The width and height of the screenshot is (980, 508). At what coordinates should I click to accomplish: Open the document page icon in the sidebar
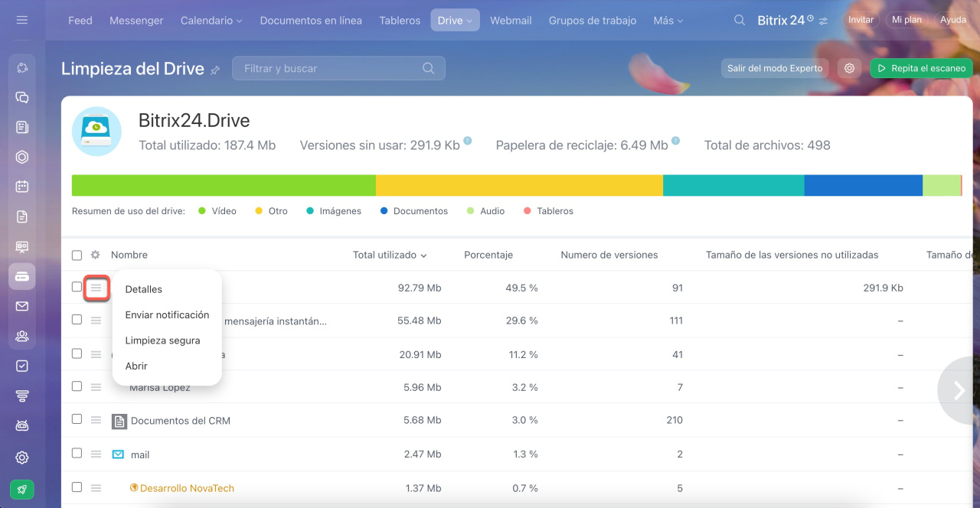pos(22,217)
